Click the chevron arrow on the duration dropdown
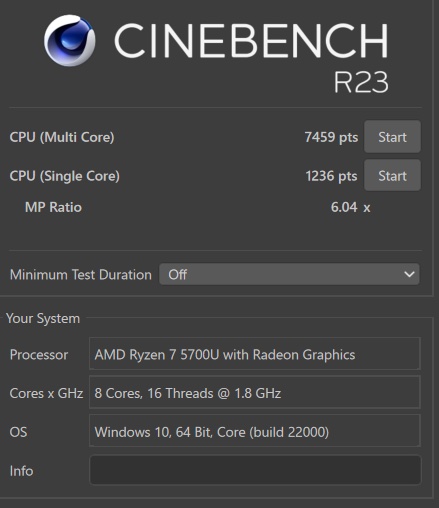This screenshot has width=439, height=508. (x=409, y=274)
